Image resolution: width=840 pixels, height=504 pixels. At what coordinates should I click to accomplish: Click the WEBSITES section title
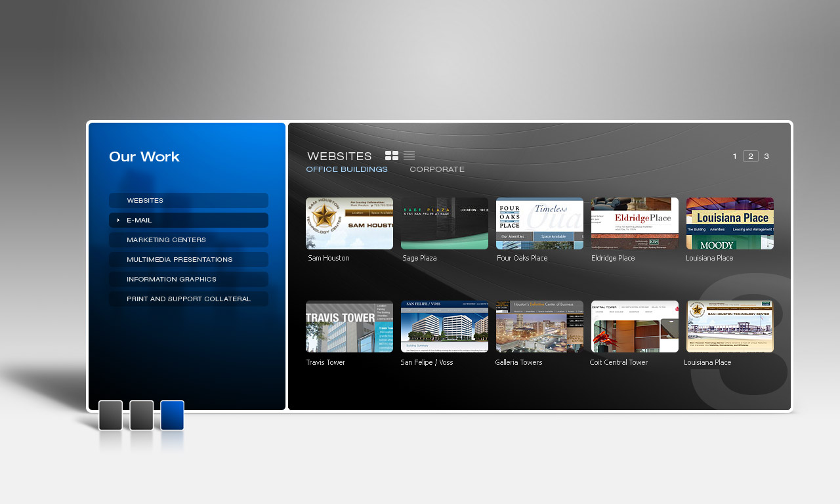coord(339,156)
